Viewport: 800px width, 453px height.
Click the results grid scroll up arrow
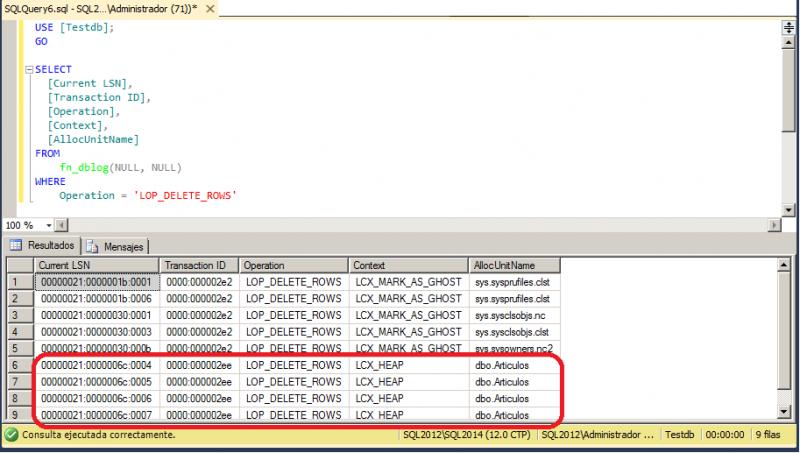[x=783, y=265]
